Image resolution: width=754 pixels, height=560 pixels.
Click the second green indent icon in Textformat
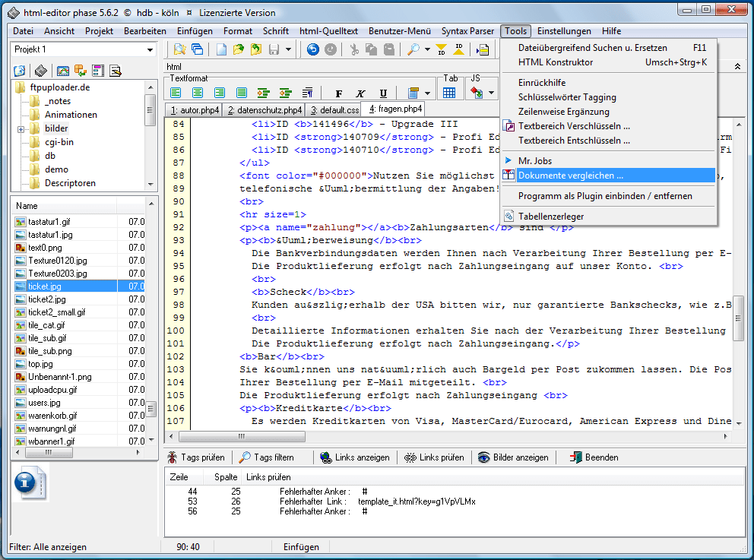click(x=286, y=93)
